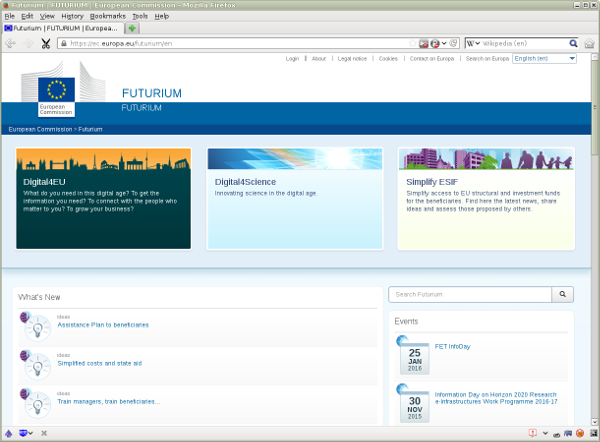Click the rightmost status bar icon
600x442 pixels.
(x=594, y=433)
